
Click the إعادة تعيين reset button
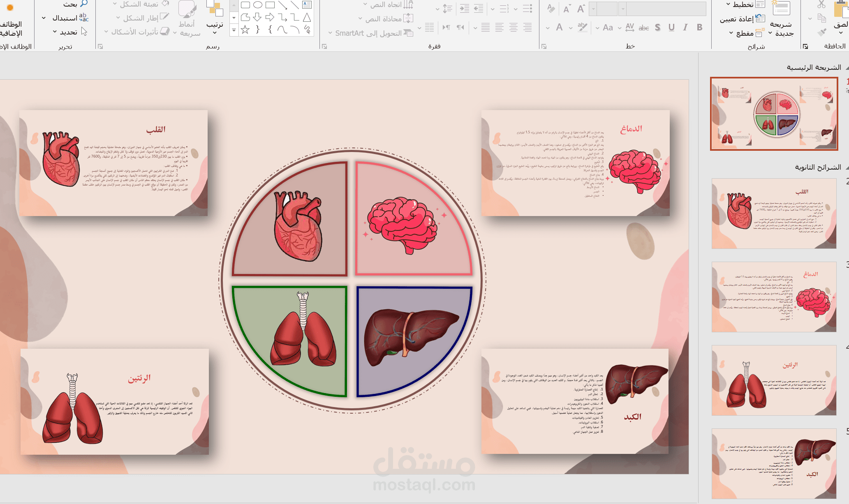[x=743, y=18]
